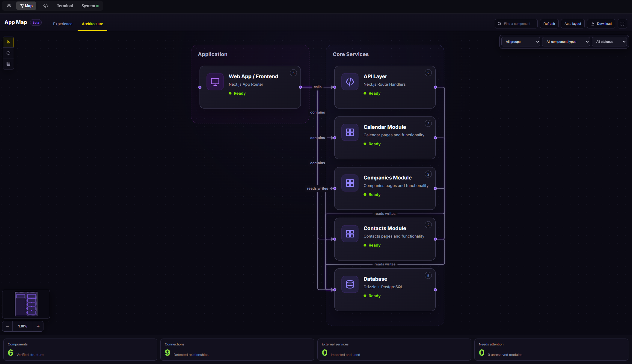
Task: Click the Auto layout button
Action: coord(573,24)
